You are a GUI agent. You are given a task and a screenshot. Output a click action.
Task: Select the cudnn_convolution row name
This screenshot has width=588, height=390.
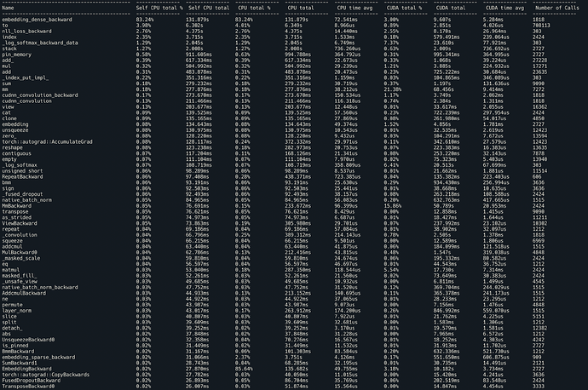pyautogui.click(x=27, y=101)
